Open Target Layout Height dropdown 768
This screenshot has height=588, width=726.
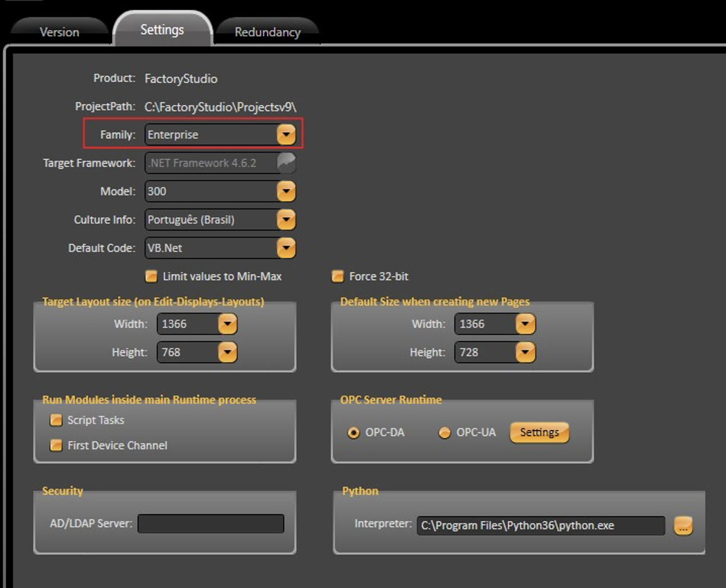click(228, 352)
